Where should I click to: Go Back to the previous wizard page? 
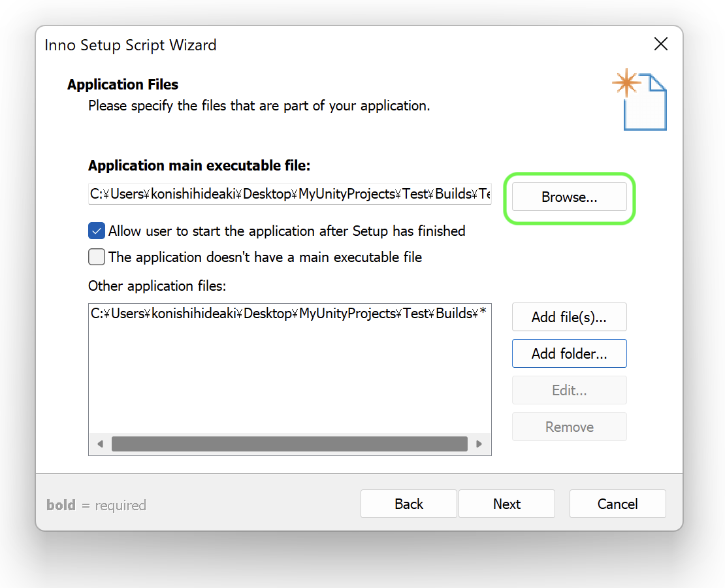[x=408, y=504]
